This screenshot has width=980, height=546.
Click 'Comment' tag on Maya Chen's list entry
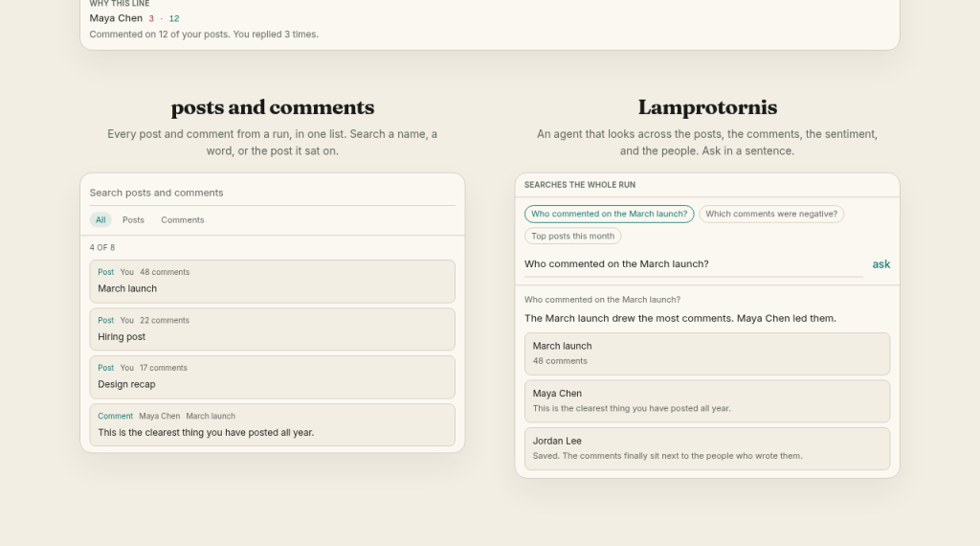tap(115, 416)
